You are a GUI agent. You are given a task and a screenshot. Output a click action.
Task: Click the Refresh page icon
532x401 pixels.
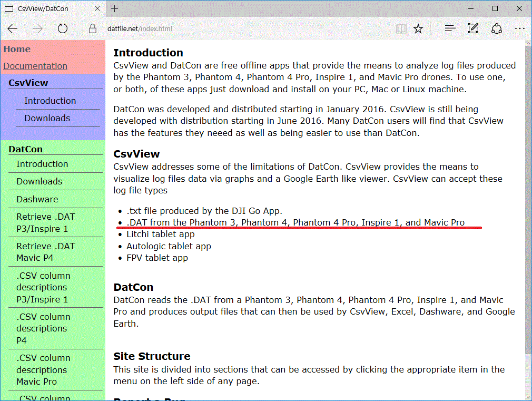tap(63, 29)
